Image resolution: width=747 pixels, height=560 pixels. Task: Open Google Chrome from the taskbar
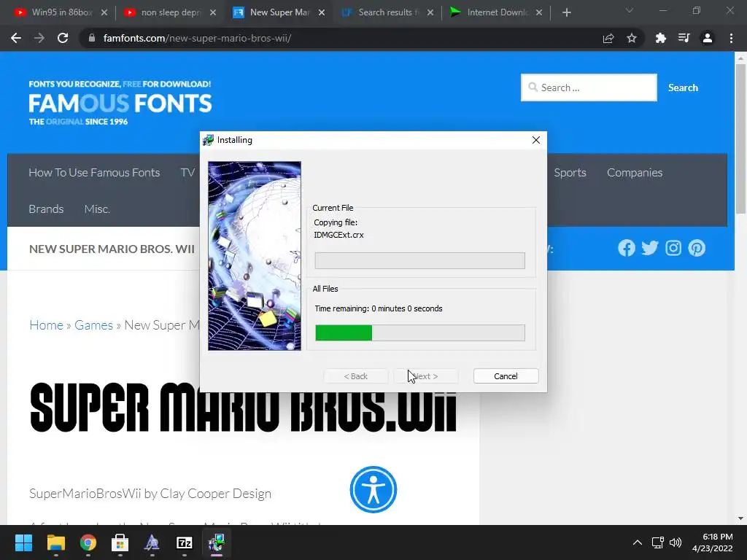pos(88,542)
